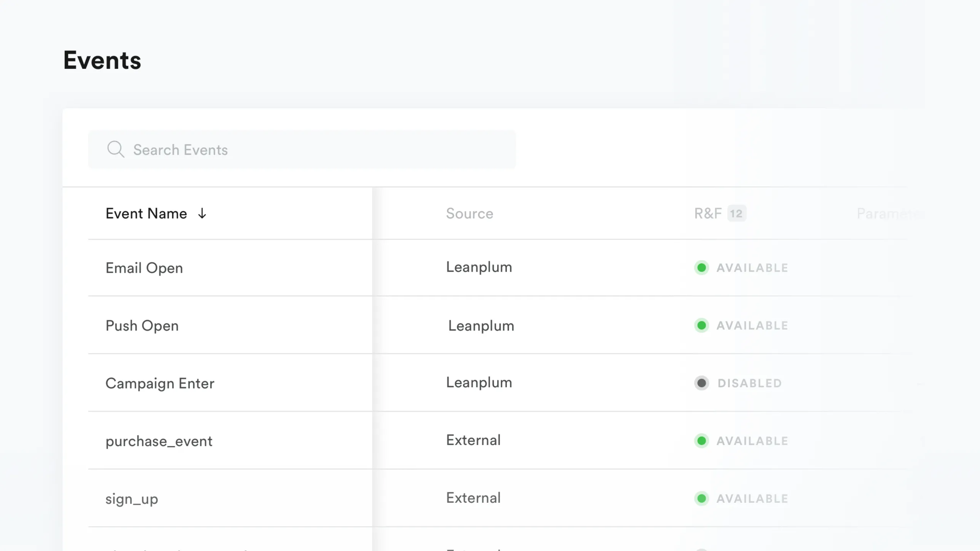Open the Email Open event row

click(x=144, y=268)
